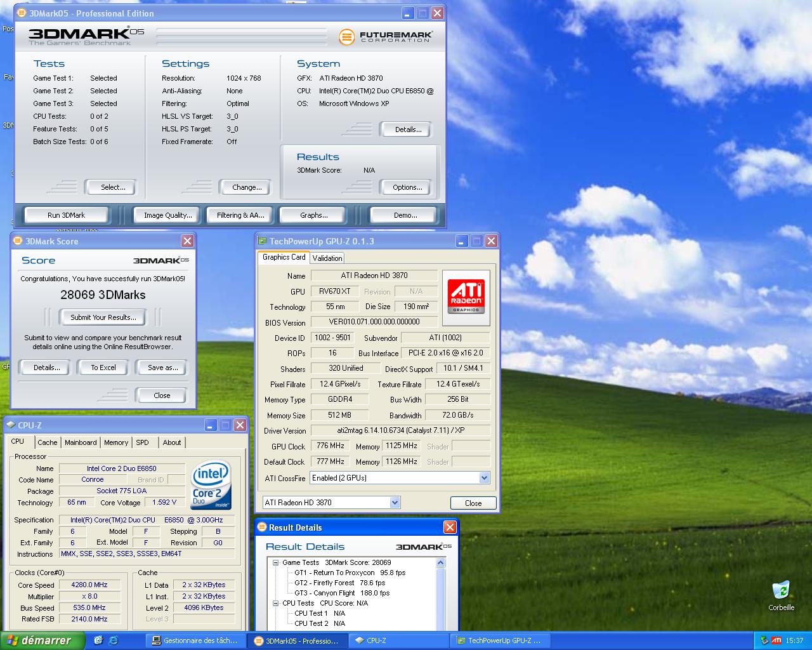Click the Memory Size 512 MB field
812x650 pixels.
[x=340, y=415]
